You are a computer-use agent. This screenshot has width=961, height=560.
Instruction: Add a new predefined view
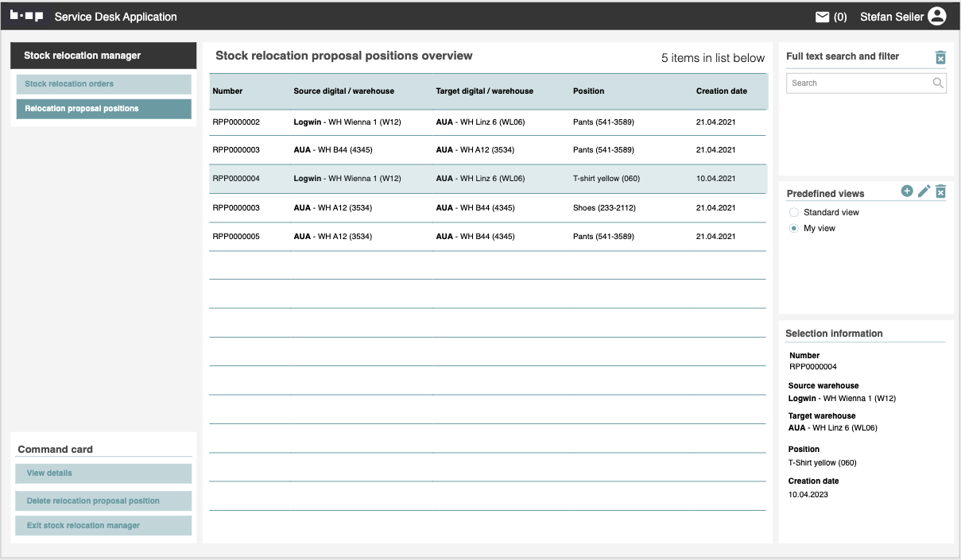[907, 191]
